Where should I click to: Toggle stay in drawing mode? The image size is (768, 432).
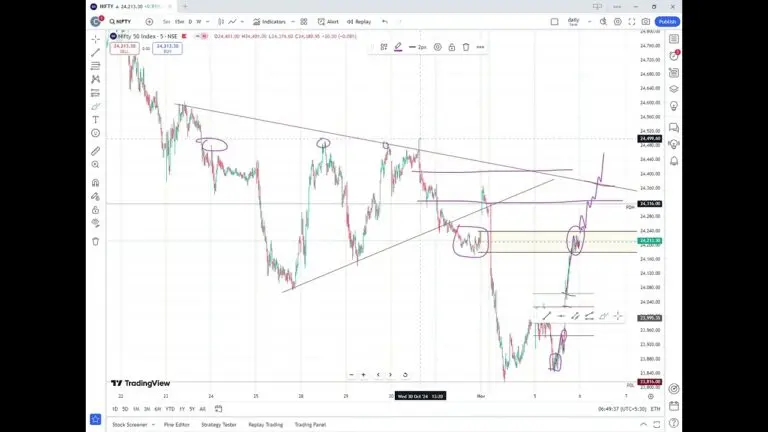point(96,196)
